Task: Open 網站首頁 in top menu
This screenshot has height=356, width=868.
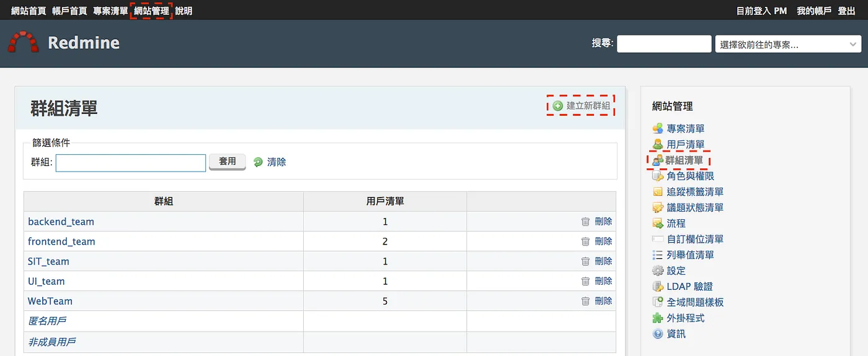Action: (x=29, y=11)
